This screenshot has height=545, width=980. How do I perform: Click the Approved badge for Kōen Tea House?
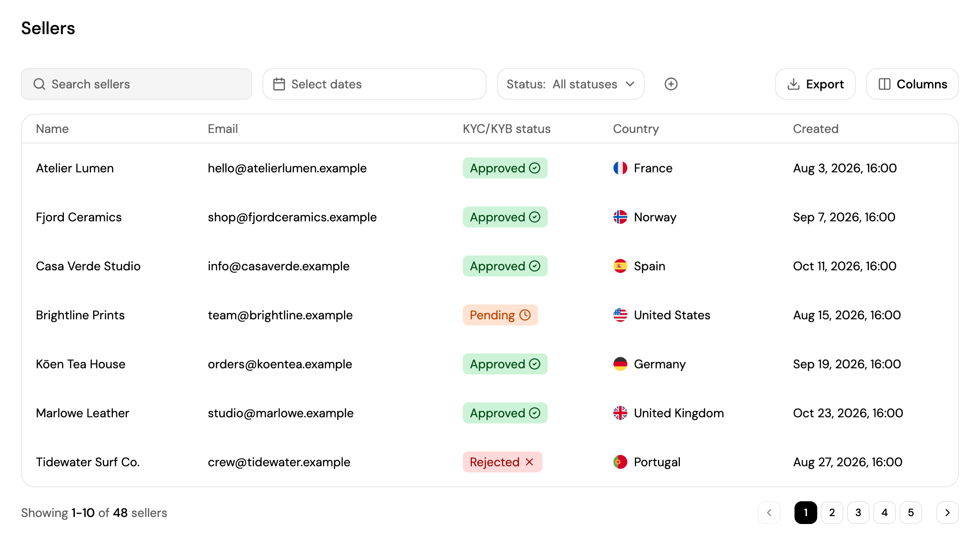(505, 364)
